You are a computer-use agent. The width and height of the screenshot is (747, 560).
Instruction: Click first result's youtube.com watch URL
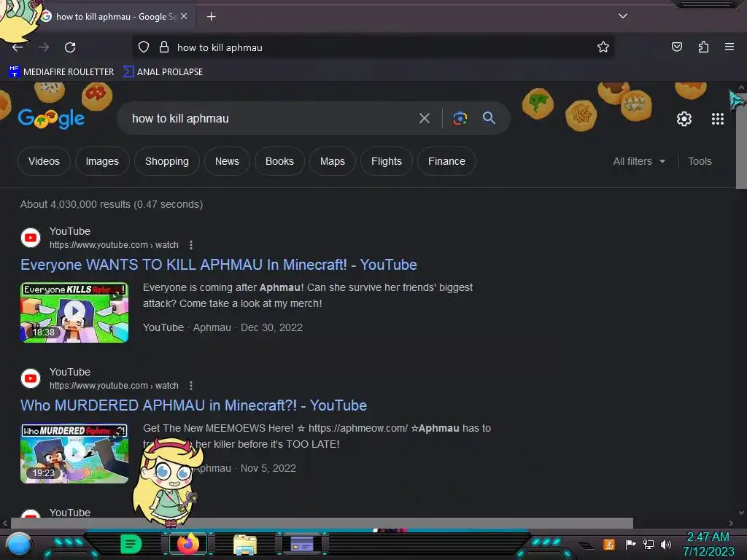pyautogui.click(x=114, y=245)
